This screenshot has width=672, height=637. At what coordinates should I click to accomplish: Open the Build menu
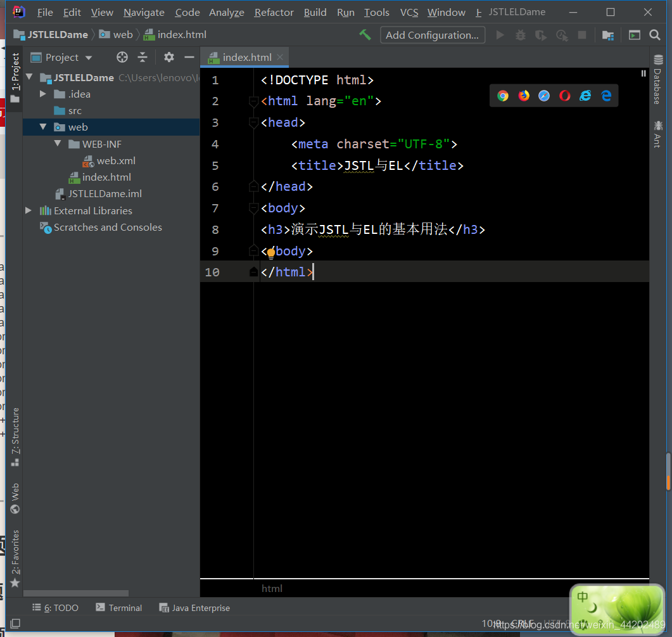[x=315, y=13]
